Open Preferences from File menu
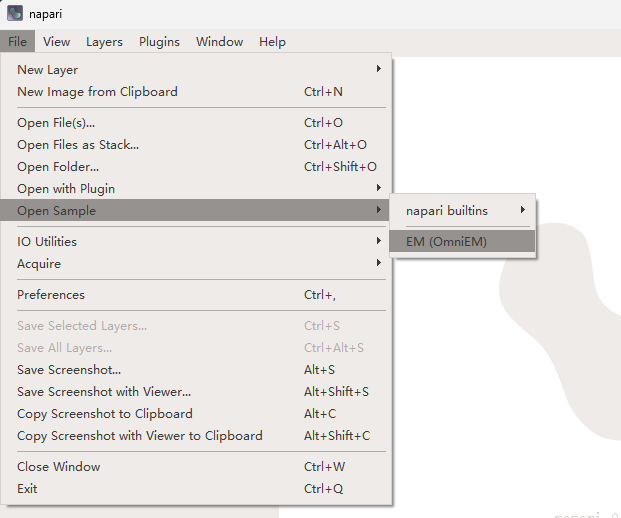Image resolution: width=621 pixels, height=518 pixels. tap(51, 295)
